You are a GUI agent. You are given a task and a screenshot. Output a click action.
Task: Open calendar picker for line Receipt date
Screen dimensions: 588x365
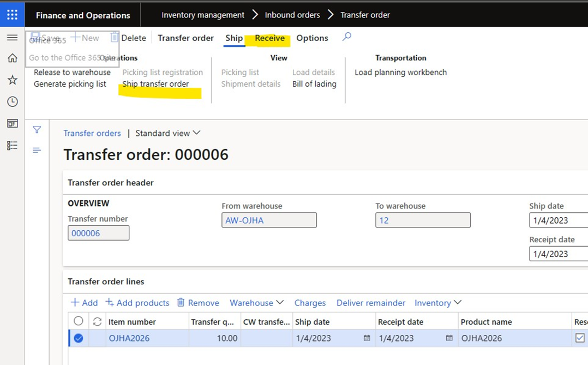(449, 338)
